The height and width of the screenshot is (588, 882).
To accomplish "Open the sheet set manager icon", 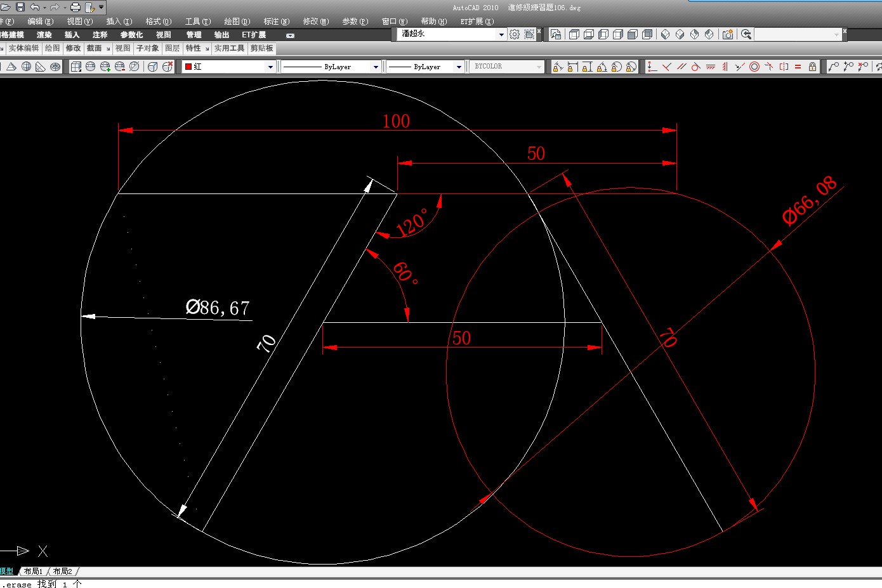I will coord(89,8).
